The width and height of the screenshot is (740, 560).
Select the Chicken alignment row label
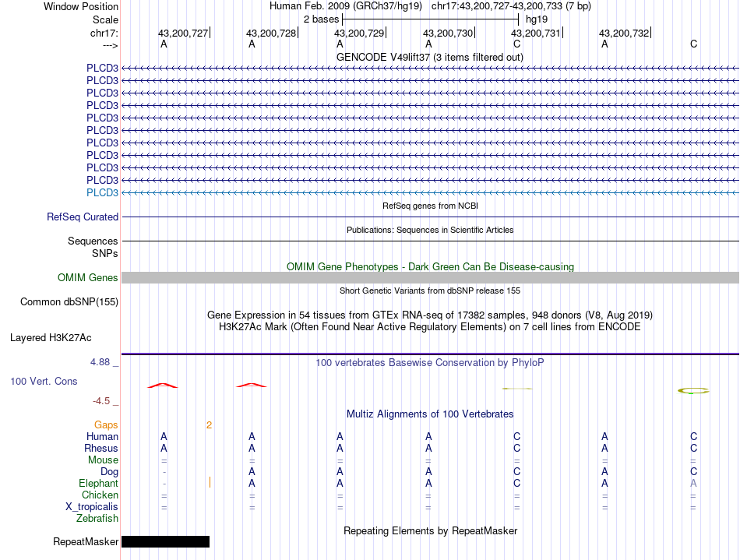(100, 495)
